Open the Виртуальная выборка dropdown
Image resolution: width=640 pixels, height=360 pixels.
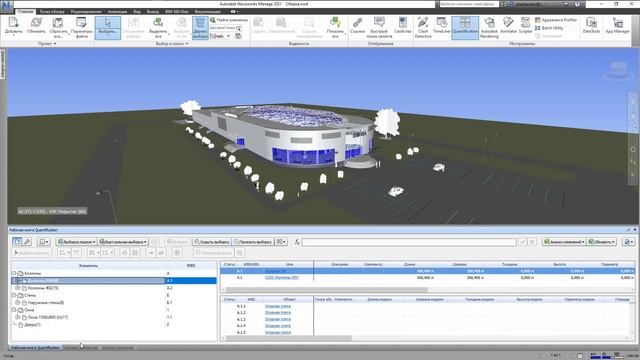[123, 242]
